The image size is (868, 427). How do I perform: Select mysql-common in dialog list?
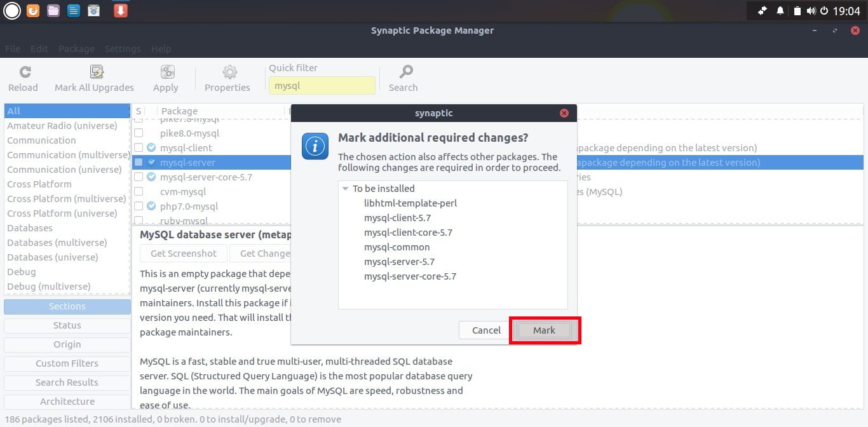point(397,247)
